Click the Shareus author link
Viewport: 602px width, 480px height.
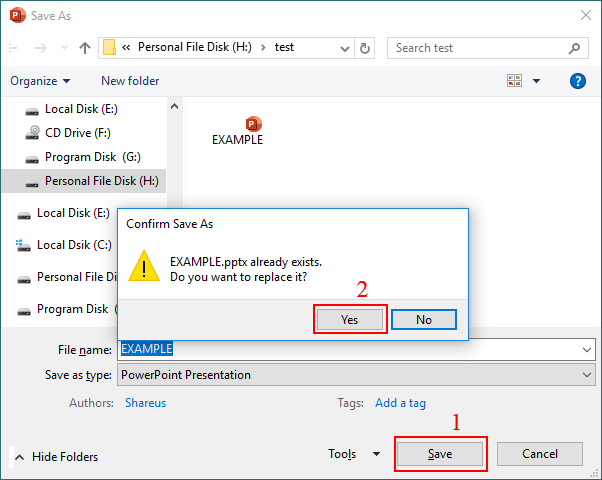pos(146,403)
